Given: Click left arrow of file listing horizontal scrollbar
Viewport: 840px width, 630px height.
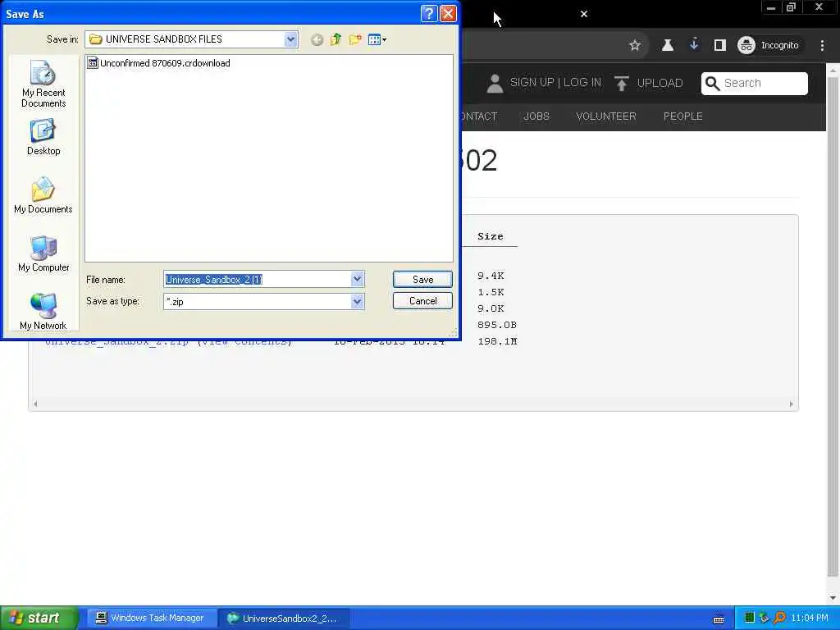Looking at the screenshot, I should pos(35,404).
